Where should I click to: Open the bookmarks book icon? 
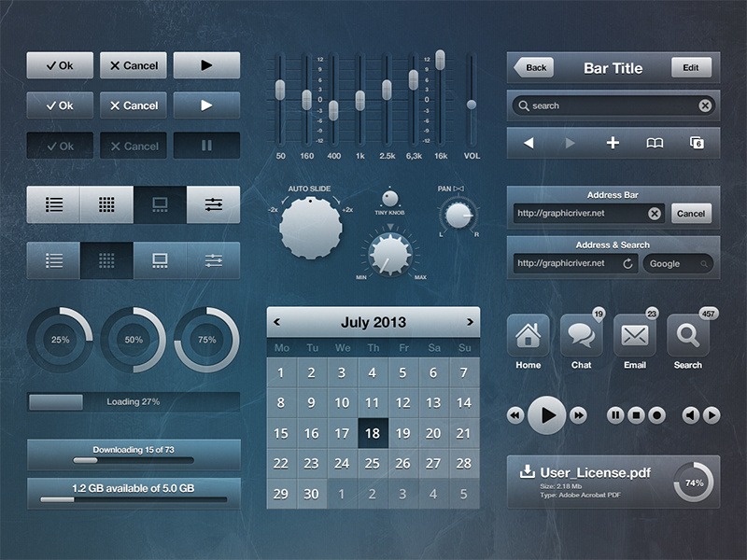click(x=655, y=143)
